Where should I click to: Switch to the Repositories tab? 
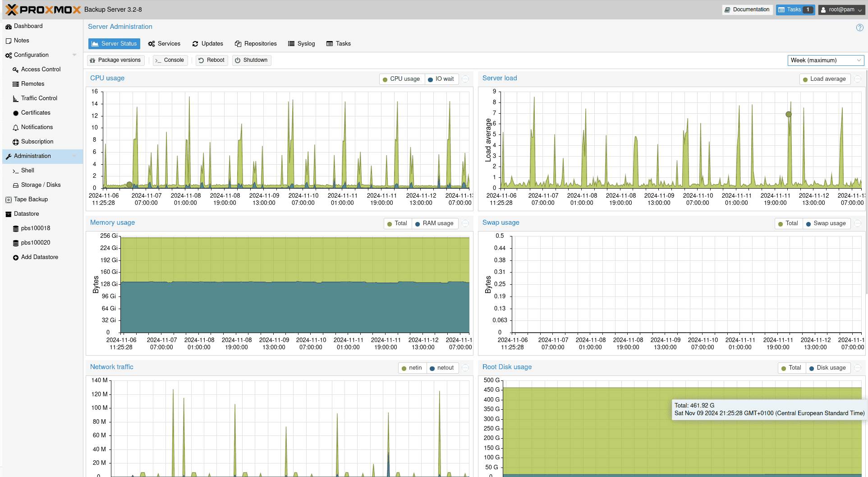pos(256,44)
